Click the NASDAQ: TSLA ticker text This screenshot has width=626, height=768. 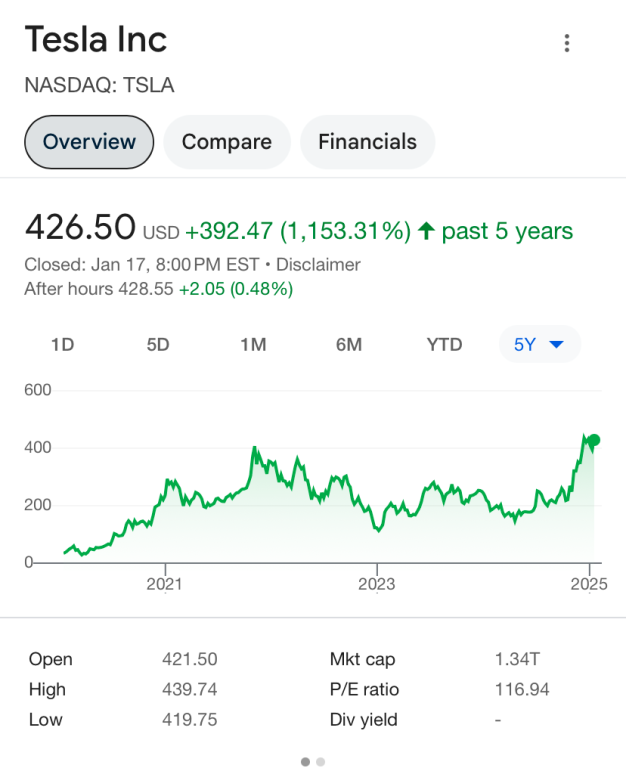pyautogui.click(x=99, y=85)
